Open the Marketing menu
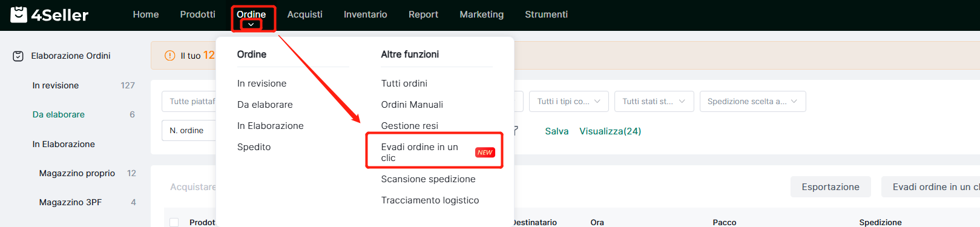 click(x=482, y=15)
